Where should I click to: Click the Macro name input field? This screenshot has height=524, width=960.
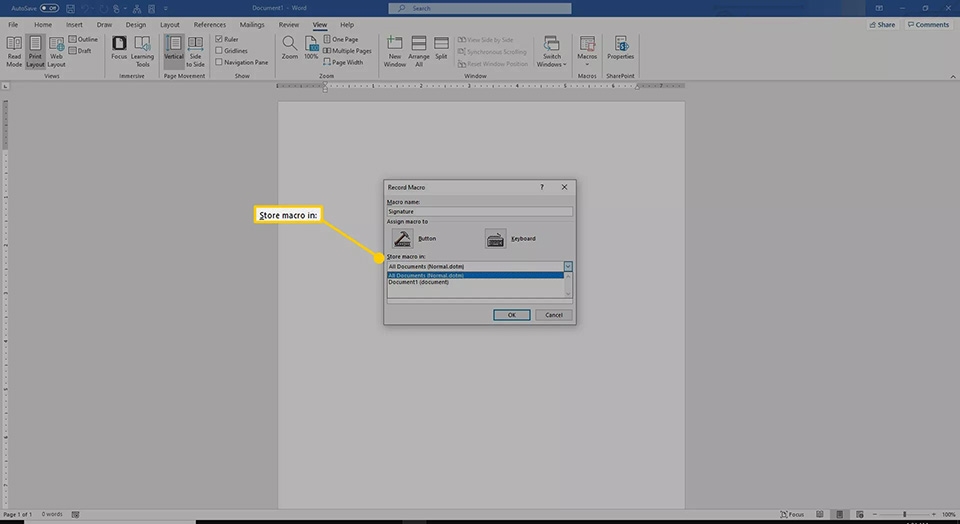coord(480,211)
